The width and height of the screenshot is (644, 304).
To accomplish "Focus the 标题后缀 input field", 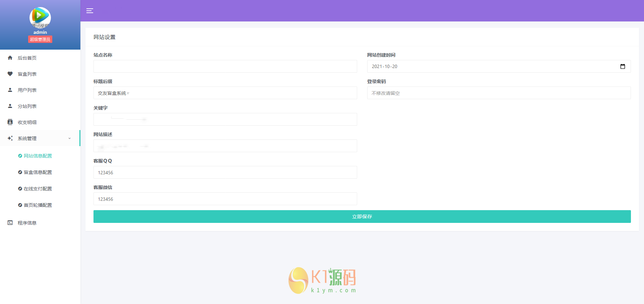I will [x=225, y=93].
